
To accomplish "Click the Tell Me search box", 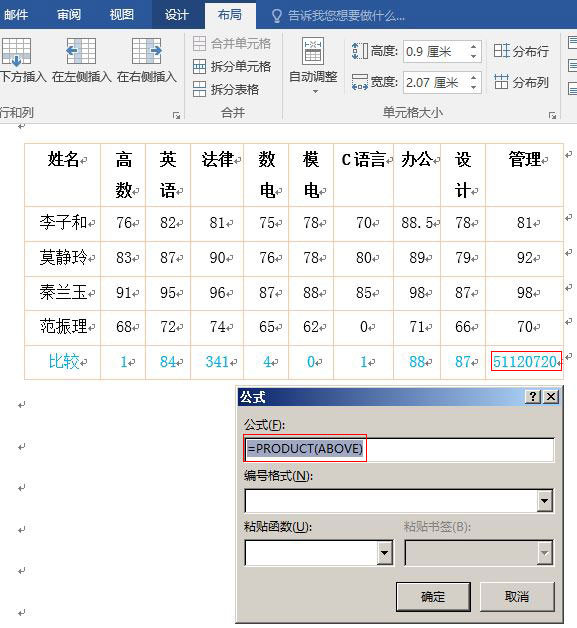I will 346,16.
